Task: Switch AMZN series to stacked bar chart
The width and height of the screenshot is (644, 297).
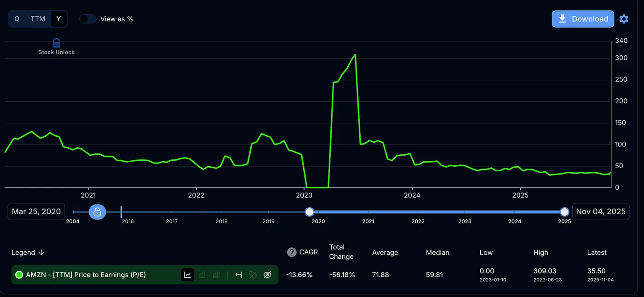Action: pos(216,275)
